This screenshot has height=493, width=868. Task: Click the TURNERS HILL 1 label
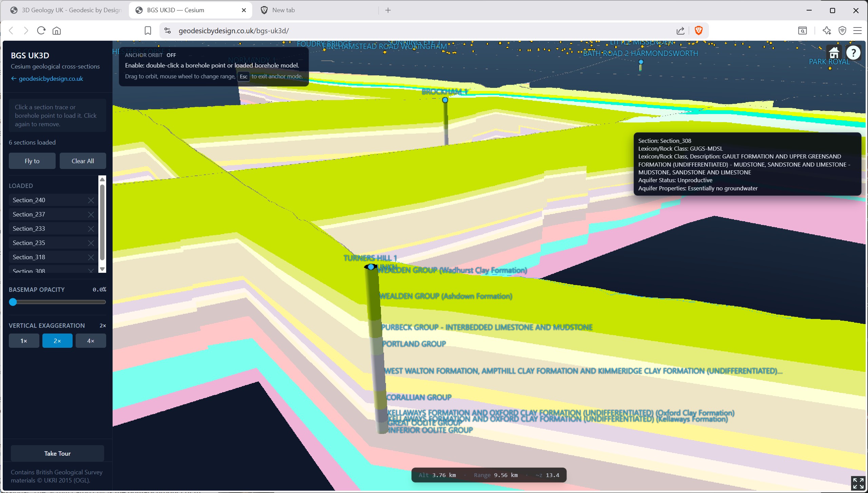370,258
